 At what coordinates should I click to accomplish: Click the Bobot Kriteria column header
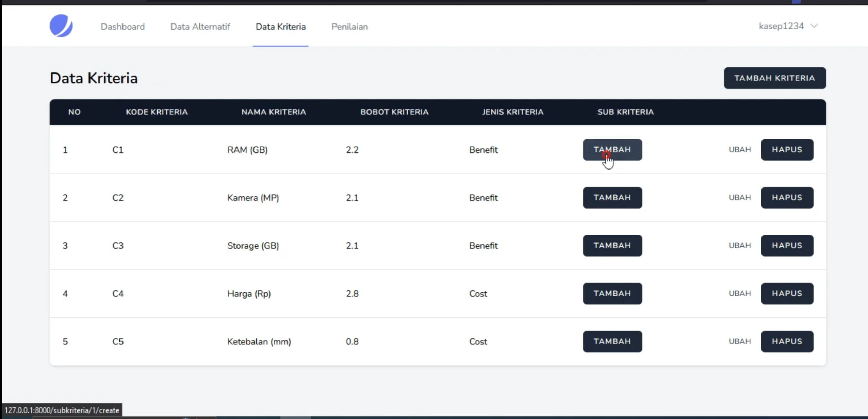394,112
